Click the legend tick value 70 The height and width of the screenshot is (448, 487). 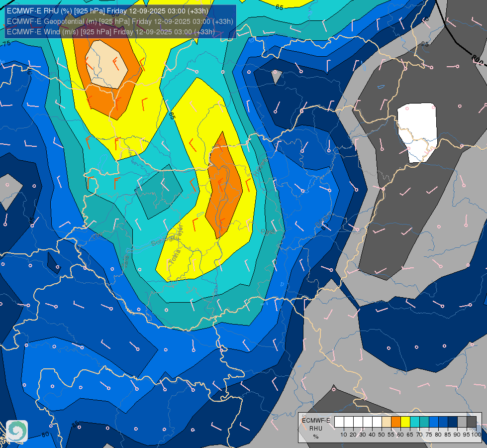click(419, 435)
